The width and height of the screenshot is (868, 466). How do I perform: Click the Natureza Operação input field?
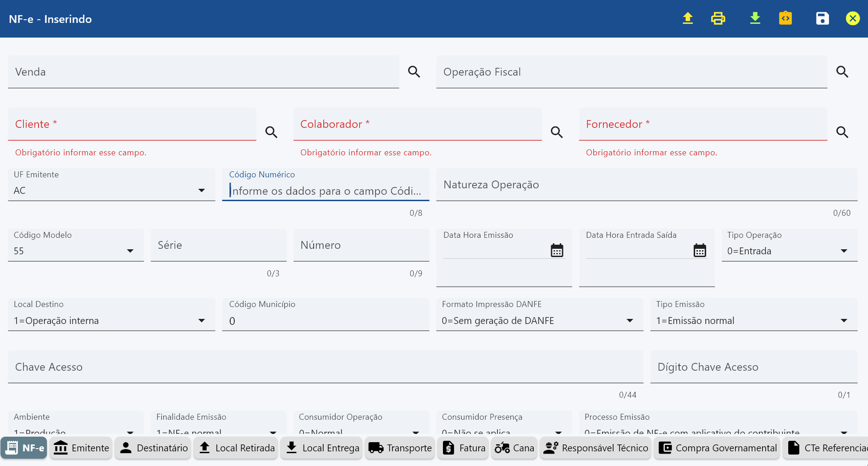[647, 185]
